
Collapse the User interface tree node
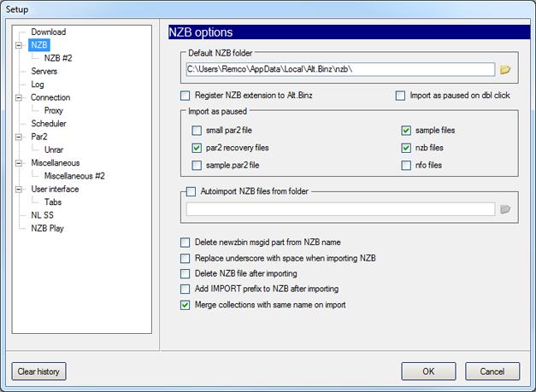19,190
